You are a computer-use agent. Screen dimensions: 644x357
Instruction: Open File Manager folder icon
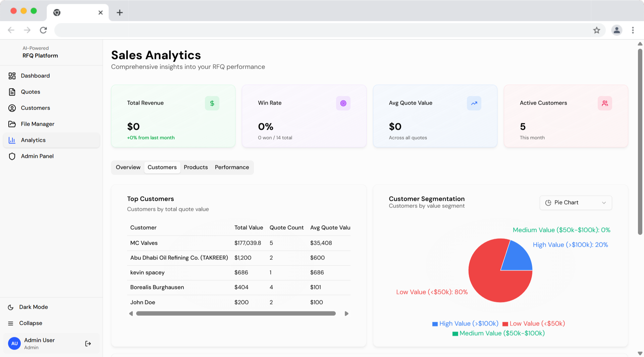coord(12,124)
